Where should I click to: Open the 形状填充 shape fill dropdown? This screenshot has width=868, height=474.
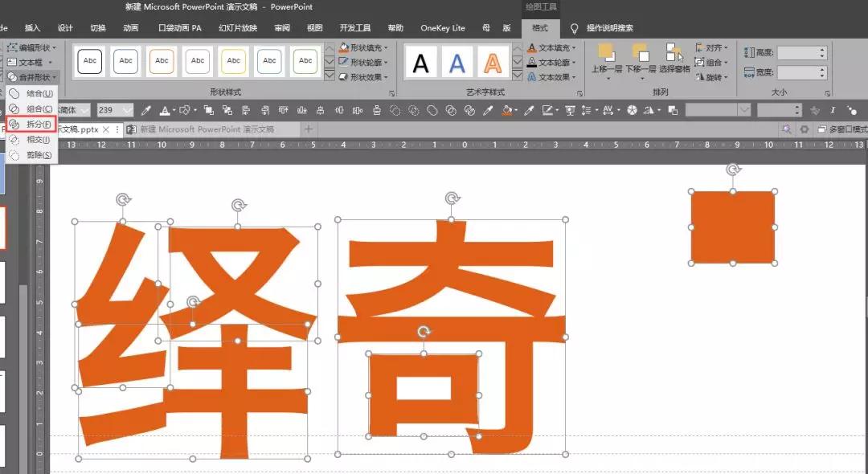tap(364, 47)
